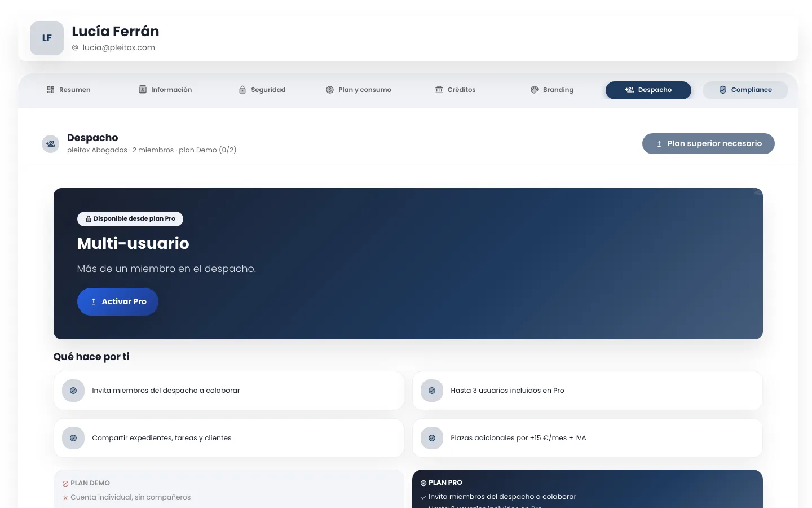This screenshot has height=508, width=812.
Task: Click the Activar Pro button
Action: tap(118, 301)
